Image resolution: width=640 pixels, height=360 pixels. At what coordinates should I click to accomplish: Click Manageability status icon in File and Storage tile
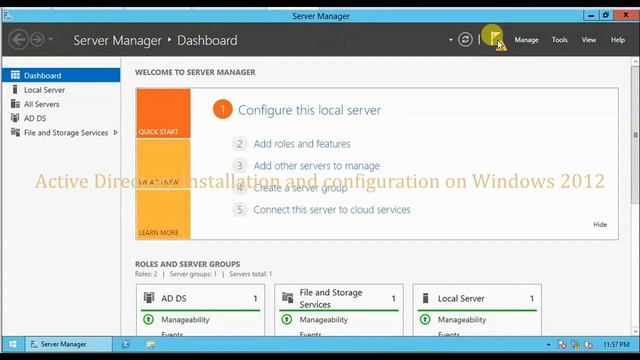click(287, 319)
